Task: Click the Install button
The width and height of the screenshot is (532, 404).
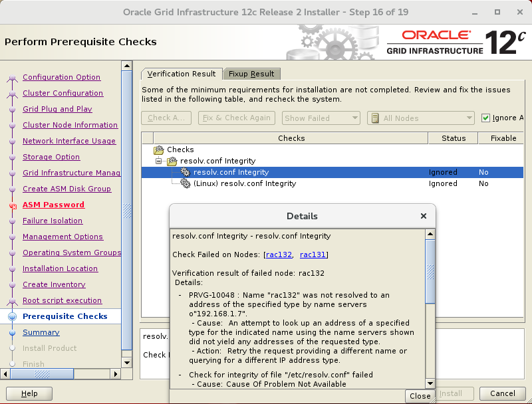Action: (454, 393)
